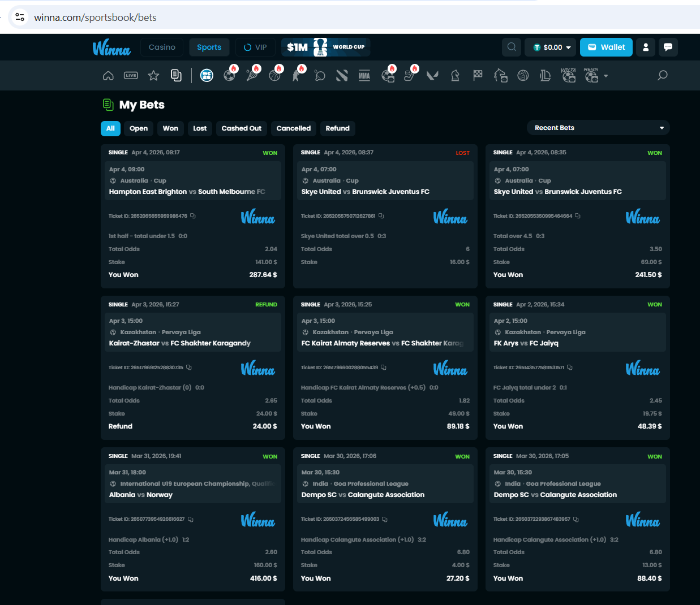Viewport: 700px width, 605px height.
Task: Click the top header search icon
Action: 512,47
